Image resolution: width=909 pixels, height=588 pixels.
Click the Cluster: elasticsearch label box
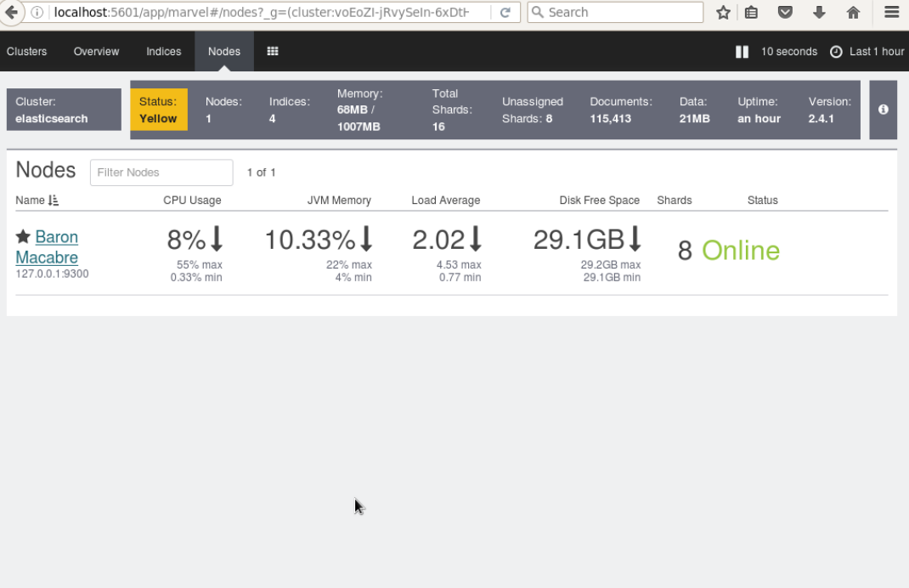pyautogui.click(x=64, y=110)
